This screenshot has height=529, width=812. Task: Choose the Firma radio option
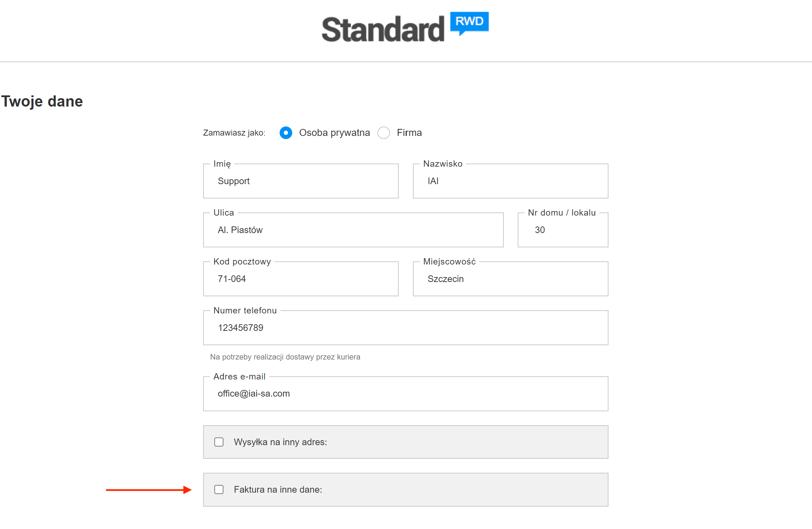tap(384, 133)
